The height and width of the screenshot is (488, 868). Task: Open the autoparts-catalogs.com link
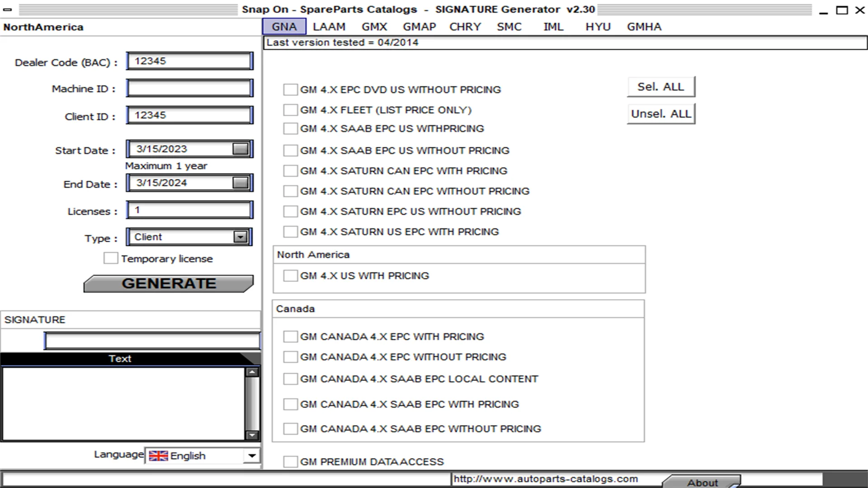tap(546, 479)
